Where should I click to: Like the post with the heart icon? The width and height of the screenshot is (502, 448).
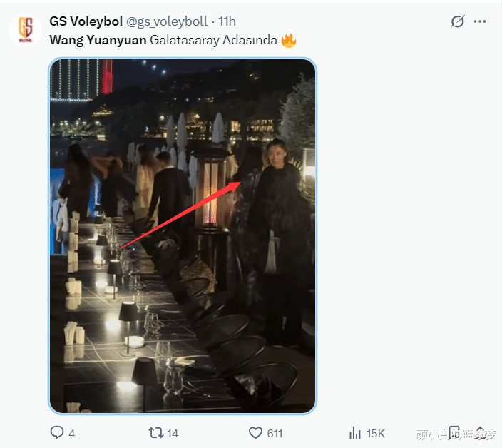[x=255, y=432]
